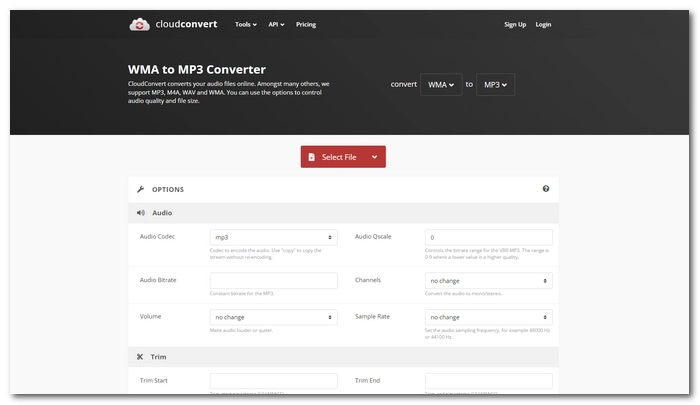This screenshot has height=405, width=700.
Task: Expand the Channels dropdown
Action: pos(488,281)
